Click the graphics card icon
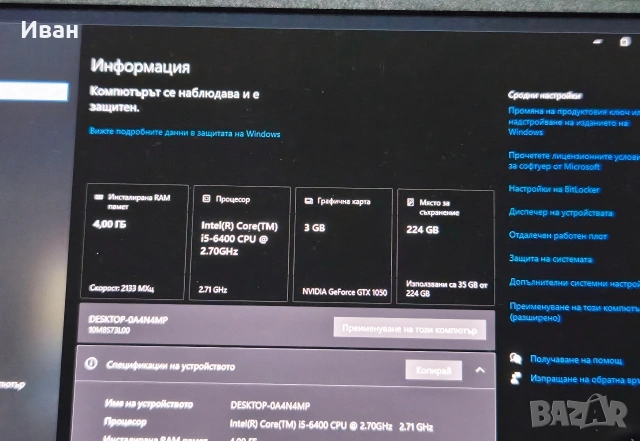This screenshot has height=441, width=640. click(309, 200)
